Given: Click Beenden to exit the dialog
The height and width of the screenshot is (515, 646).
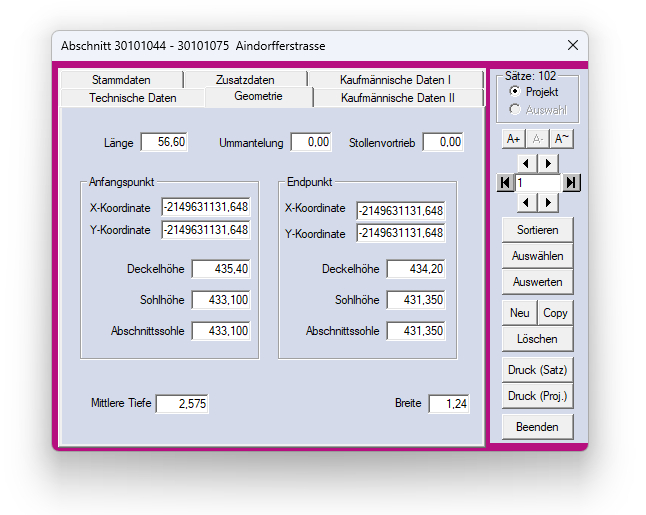Looking at the screenshot, I should pos(537,427).
